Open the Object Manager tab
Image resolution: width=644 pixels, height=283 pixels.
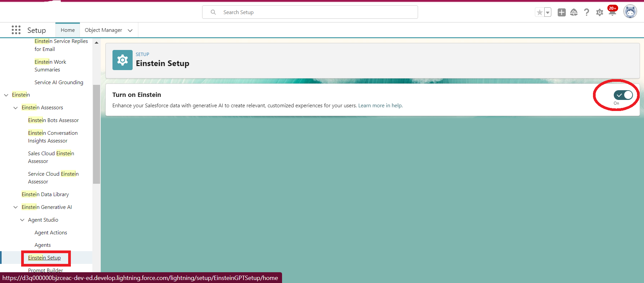click(x=103, y=30)
